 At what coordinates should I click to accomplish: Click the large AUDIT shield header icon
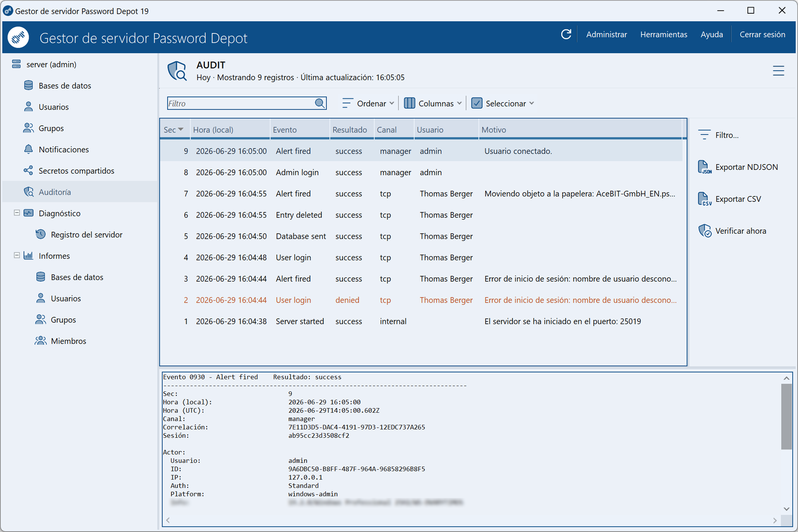(x=177, y=71)
